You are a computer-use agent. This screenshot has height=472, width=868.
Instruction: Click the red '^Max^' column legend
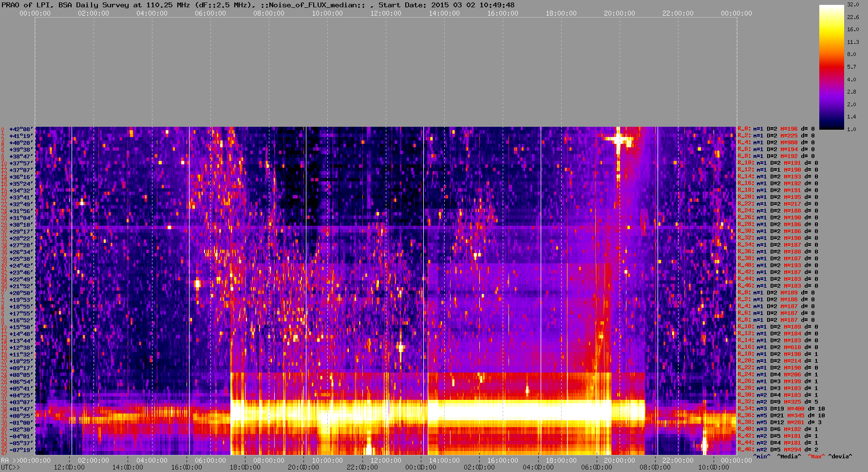816,457
